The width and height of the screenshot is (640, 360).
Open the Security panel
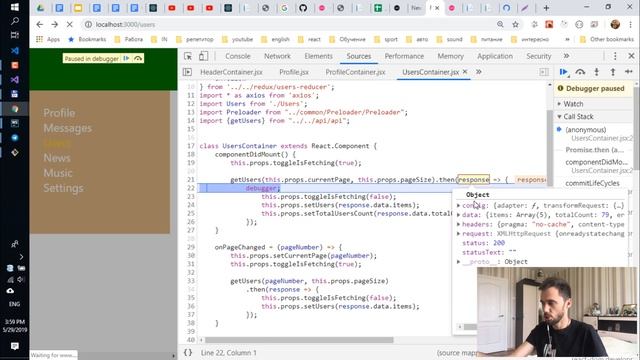point(538,56)
